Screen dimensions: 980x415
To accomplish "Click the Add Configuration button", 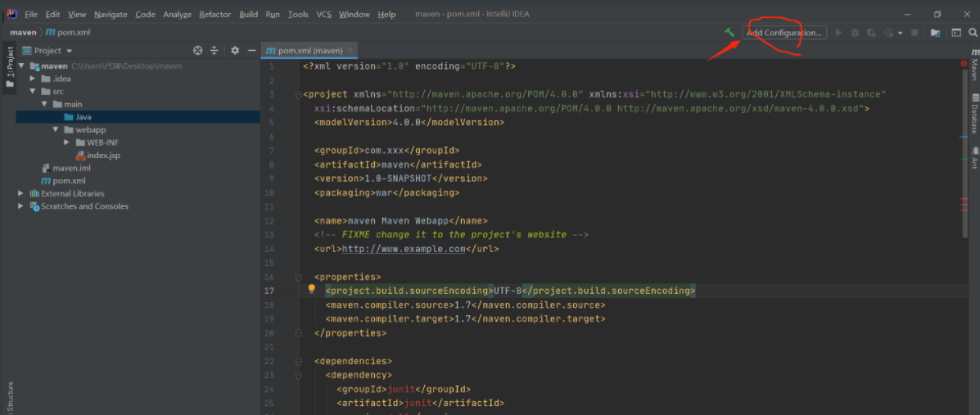I will [784, 33].
